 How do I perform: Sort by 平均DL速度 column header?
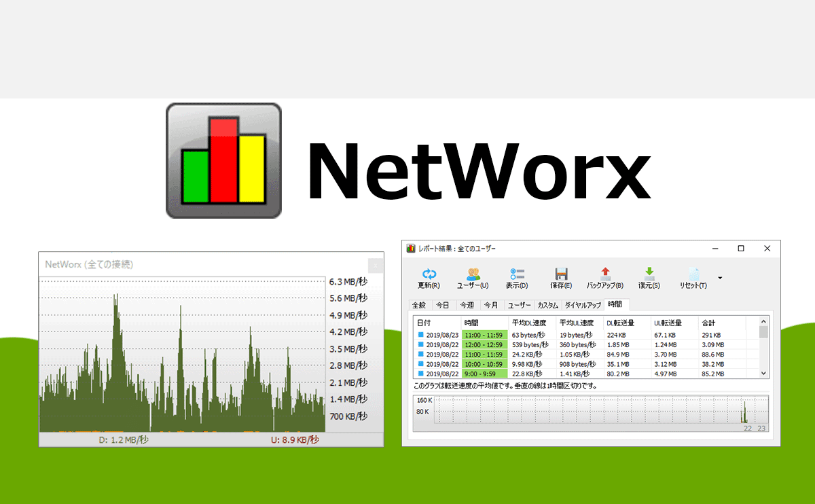click(x=532, y=323)
